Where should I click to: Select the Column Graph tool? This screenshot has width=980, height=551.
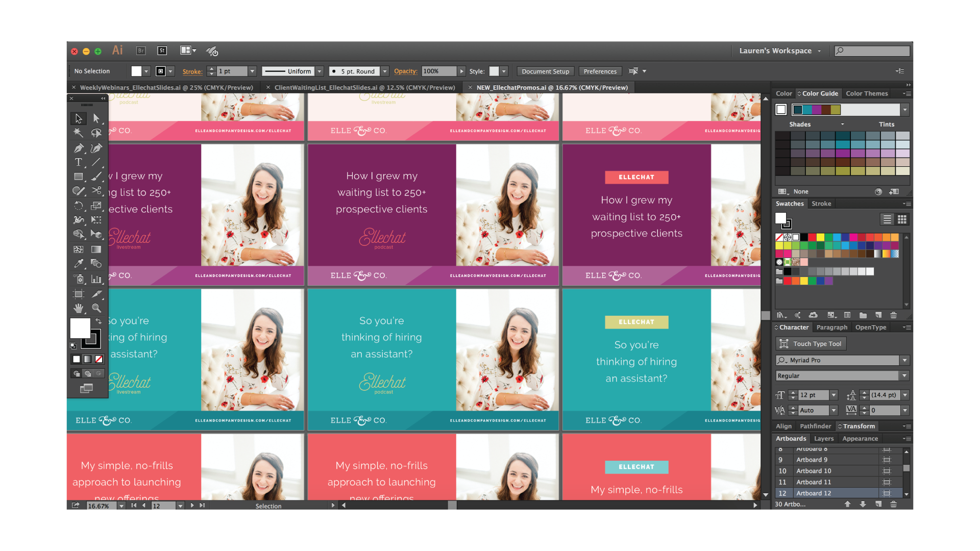point(96,279)
